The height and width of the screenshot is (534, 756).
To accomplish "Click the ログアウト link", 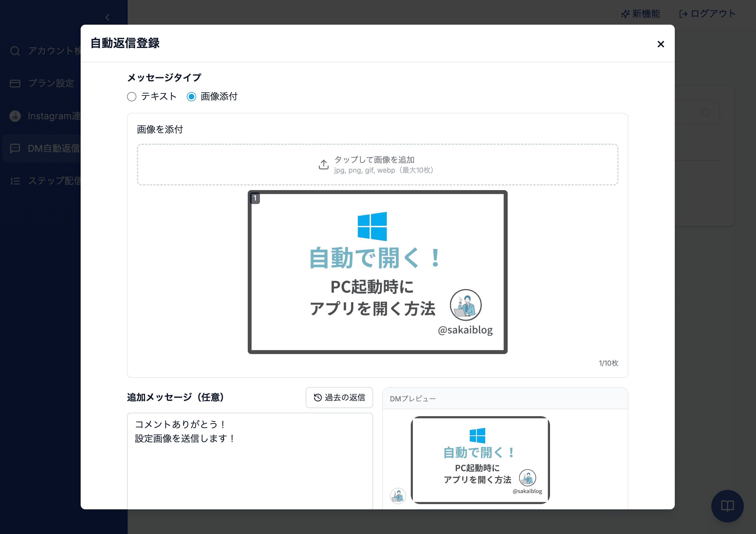I will [707, 14].
